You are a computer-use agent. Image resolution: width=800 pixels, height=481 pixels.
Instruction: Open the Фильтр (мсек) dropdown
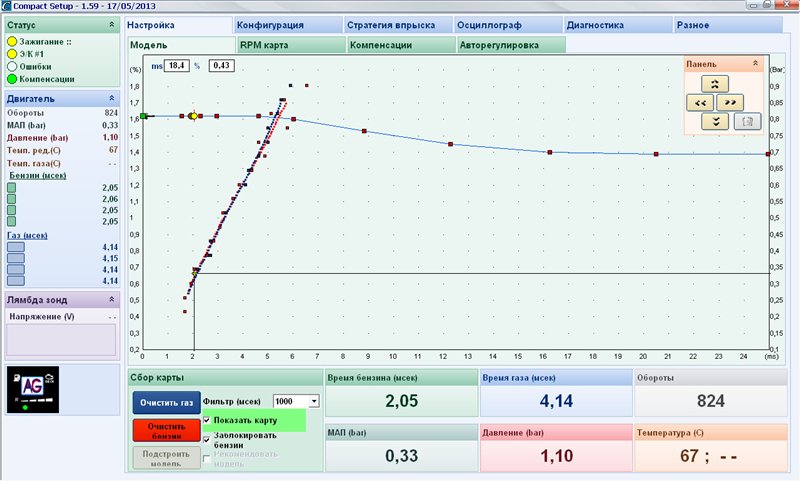pyautogui.click(x=314, y=401)
